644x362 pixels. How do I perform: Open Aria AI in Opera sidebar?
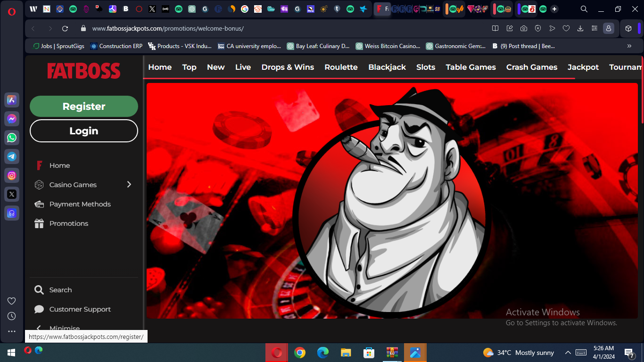(x=12, y=100)
